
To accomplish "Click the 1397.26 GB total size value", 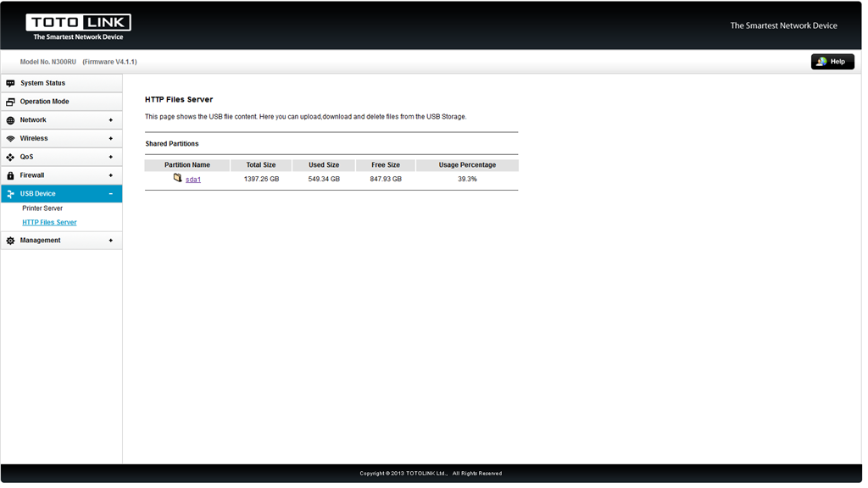I will tap(261, 180).
